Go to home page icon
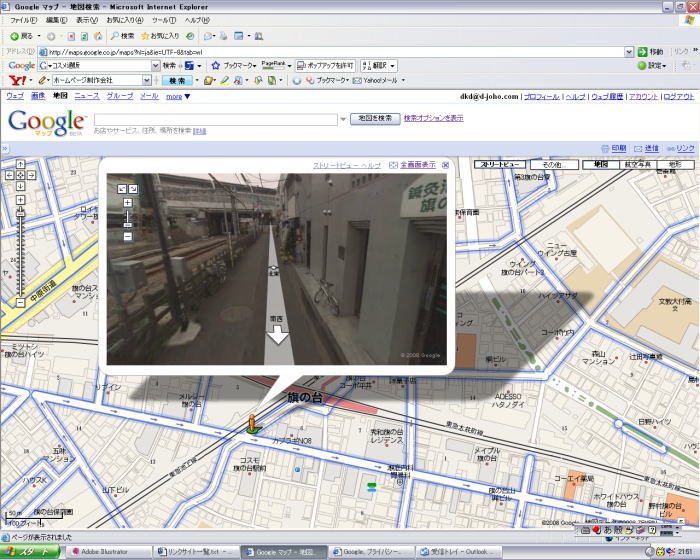 click(x=98, y=36)
